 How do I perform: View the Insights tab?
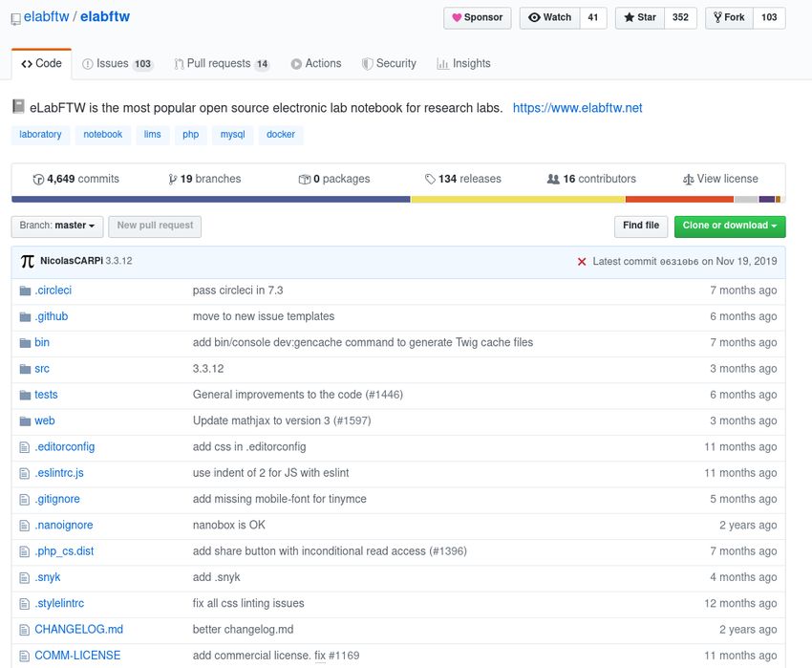(463, 64)
